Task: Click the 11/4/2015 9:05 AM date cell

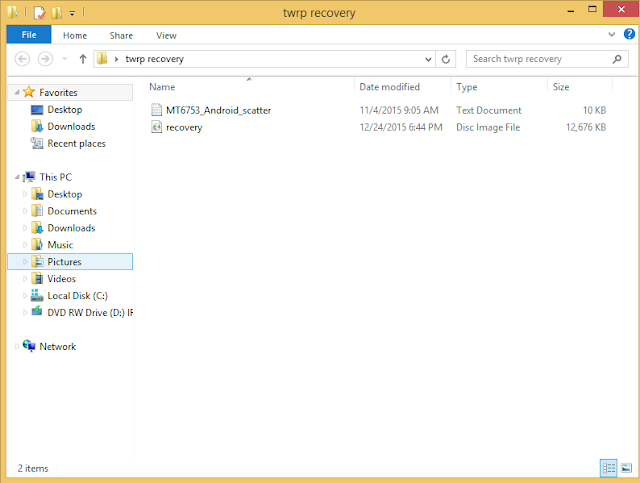Action: [x=399, y=110]
